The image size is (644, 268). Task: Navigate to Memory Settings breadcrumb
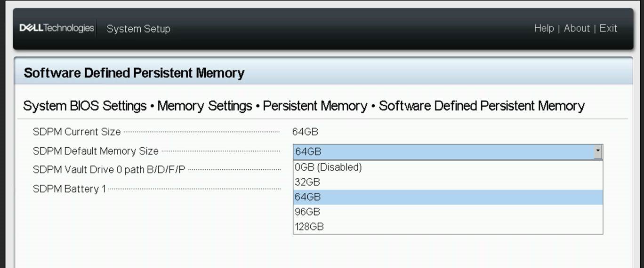point(205,106)
